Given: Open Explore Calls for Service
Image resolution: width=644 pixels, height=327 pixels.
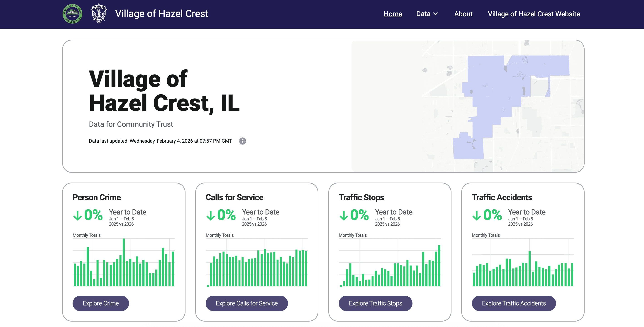Looking at the screenshot, I should pos(246,303).
